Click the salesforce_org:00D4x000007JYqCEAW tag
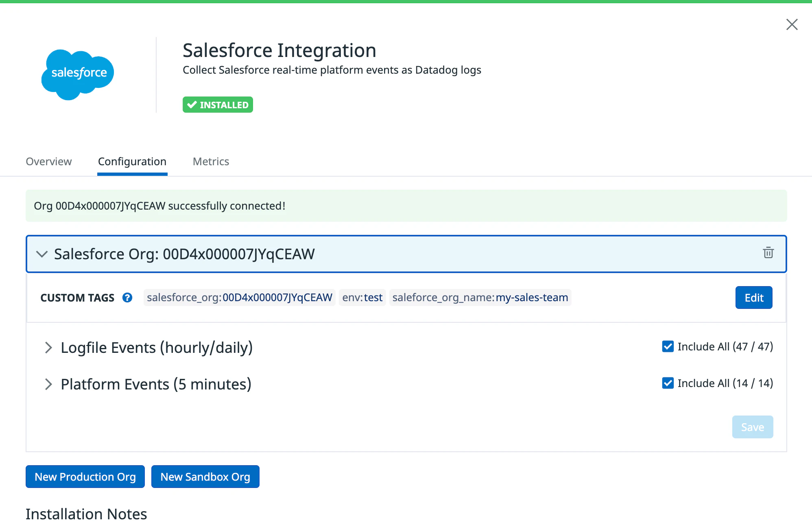812x525 pixels. (240, 297)
